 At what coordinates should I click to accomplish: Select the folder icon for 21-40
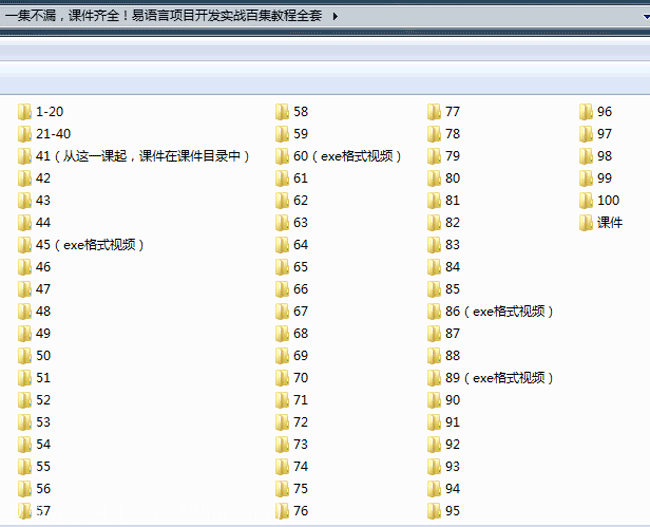click(24, 134)
